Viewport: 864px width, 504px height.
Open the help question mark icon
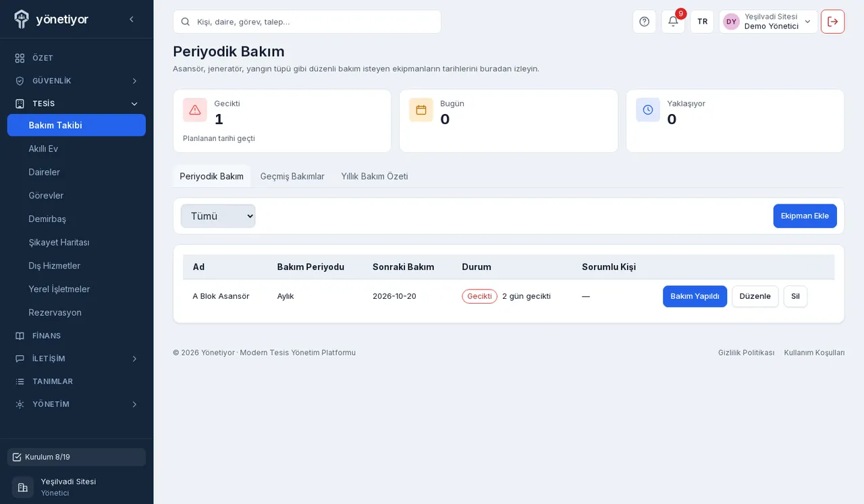[644, 22]
